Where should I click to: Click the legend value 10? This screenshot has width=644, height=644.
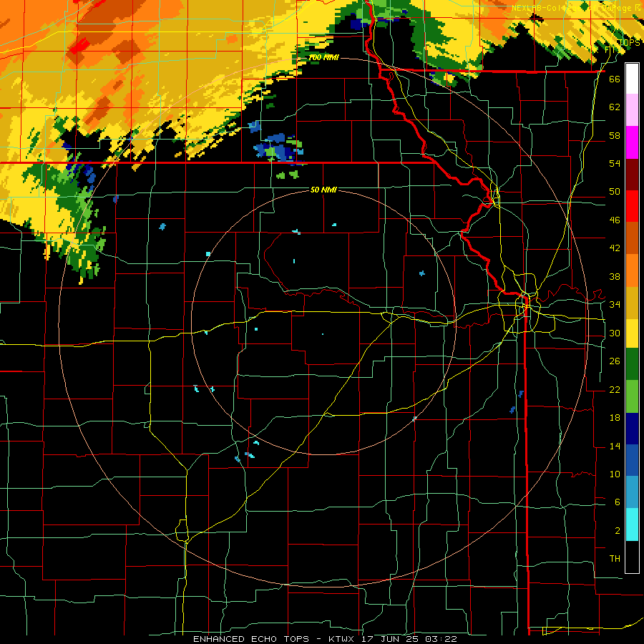pyautogui.click(x=615, y=474)
